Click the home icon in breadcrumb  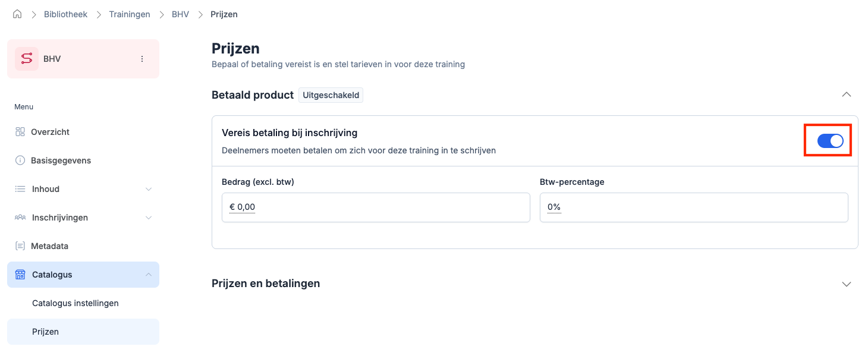click(17, 14)
